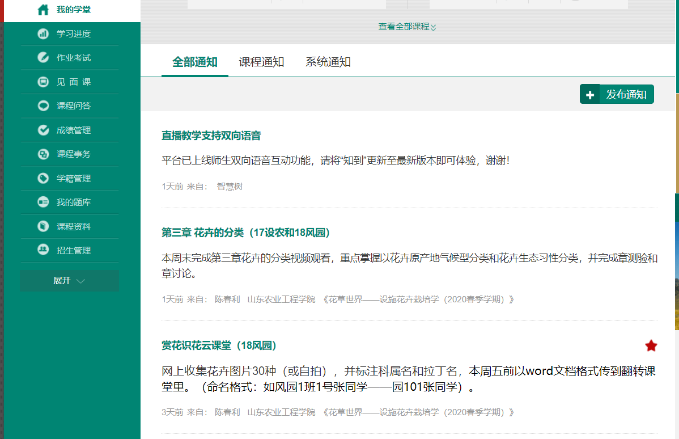Click the 我的题库 sidebar icon
The height and width of the screenshot is (439, 679).
click(43, 202)
